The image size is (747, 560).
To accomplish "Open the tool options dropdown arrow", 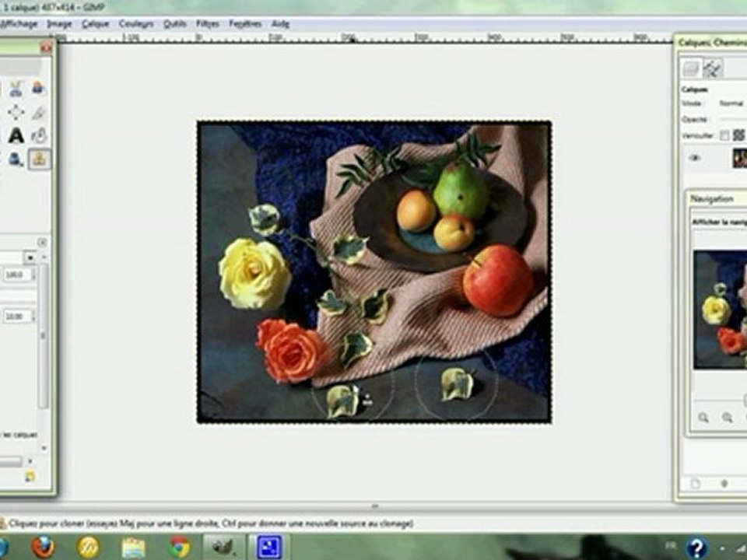I will 30,257.
